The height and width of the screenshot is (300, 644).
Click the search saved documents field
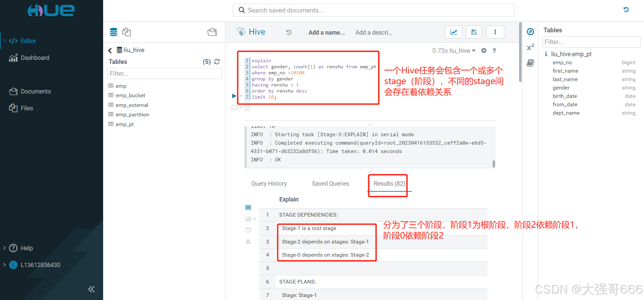coord(374,10)
